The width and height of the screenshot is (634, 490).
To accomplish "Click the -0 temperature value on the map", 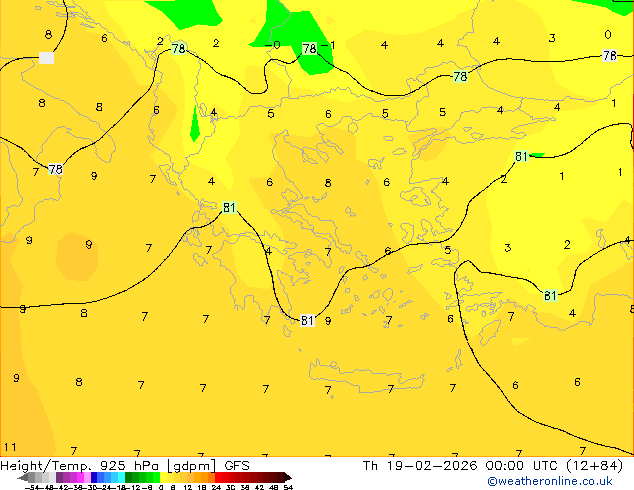I will pyautogui.click(x=273, y=44).
